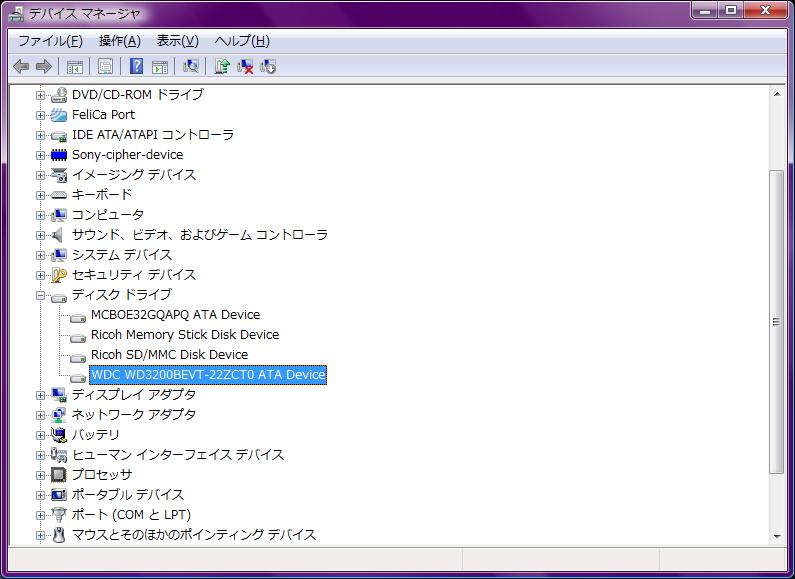Open the ファイル(F) menu
Image resolution: width=795 pixels, height=579 pixels.
pos(50,41)
